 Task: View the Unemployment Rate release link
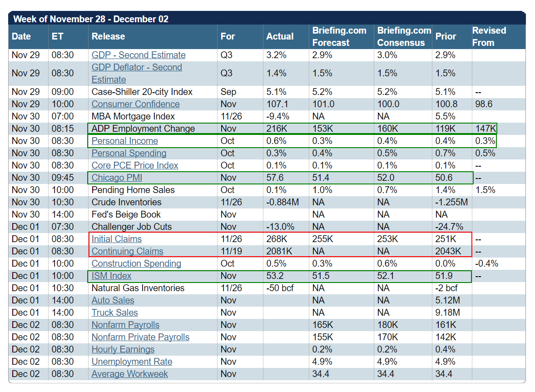[132, 362]
